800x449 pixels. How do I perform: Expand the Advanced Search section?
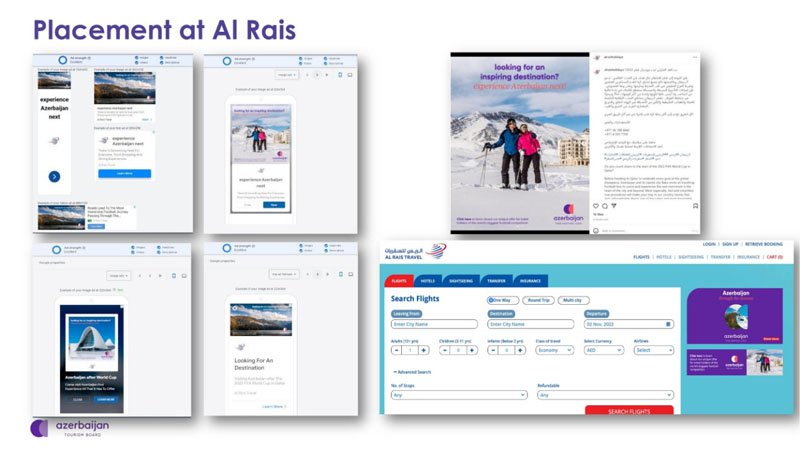pos(413,372)
